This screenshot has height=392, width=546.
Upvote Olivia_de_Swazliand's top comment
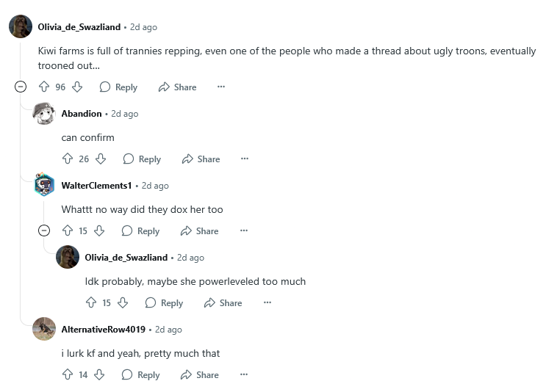coord(43,87)
